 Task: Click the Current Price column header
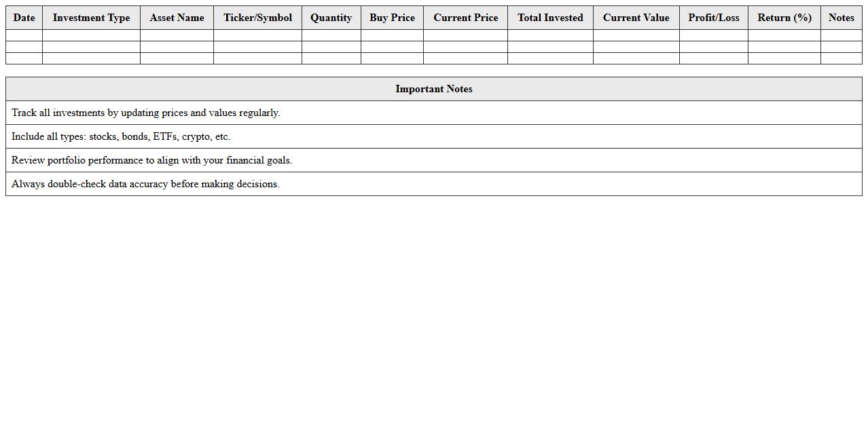465,18
